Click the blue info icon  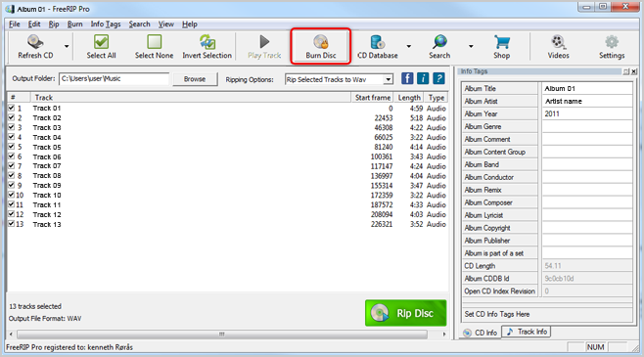pos(423,78)
